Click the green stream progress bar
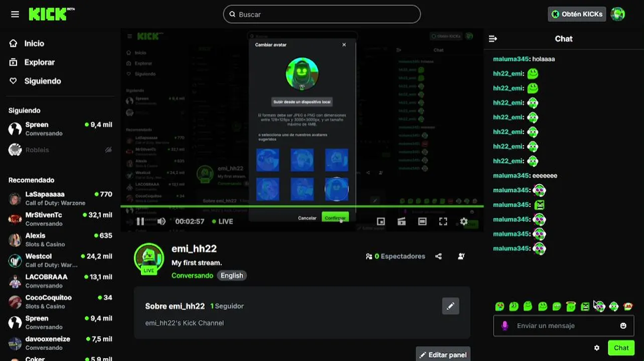This screenshot has width=644, height=361. pos(302,206)
